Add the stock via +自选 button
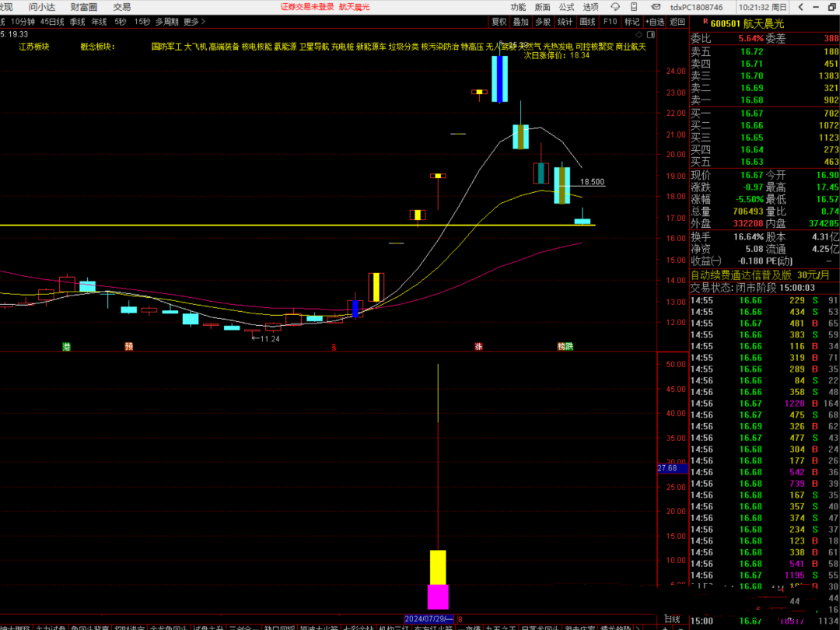Screen dimensions: 840x630 tap(655, 22)
